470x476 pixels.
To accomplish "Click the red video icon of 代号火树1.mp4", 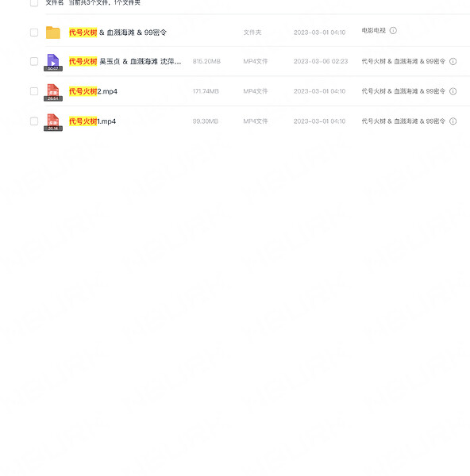I will coord(53,122).
